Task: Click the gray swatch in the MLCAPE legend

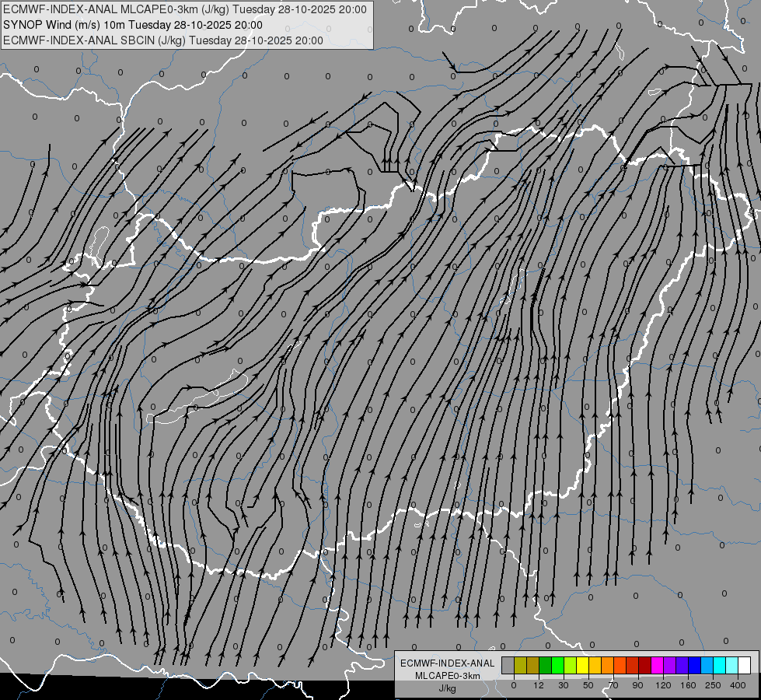Action: pos(508,665)
